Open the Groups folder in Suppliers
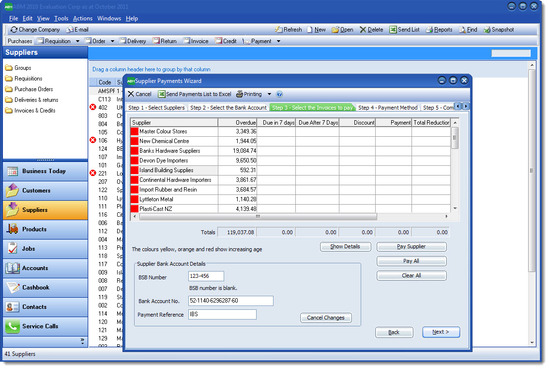The width and height of the screenshot is (549, 369). click(18, 68)
